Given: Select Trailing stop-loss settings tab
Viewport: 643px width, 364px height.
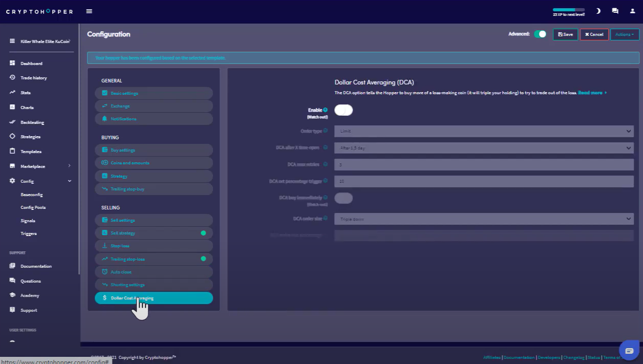Looking at the screenshot, I should [x=154, y=259].
